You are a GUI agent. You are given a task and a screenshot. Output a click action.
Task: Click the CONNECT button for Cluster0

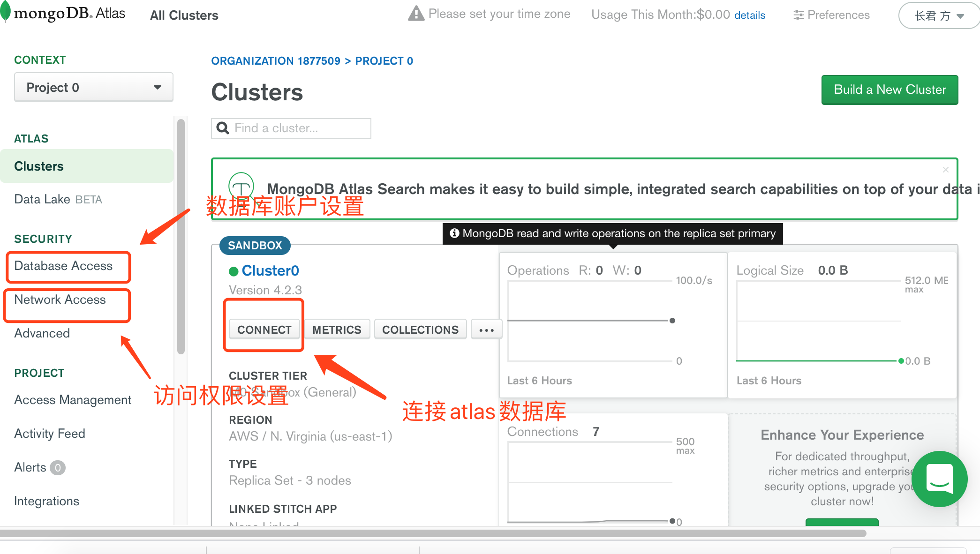(x=264, y=329)
